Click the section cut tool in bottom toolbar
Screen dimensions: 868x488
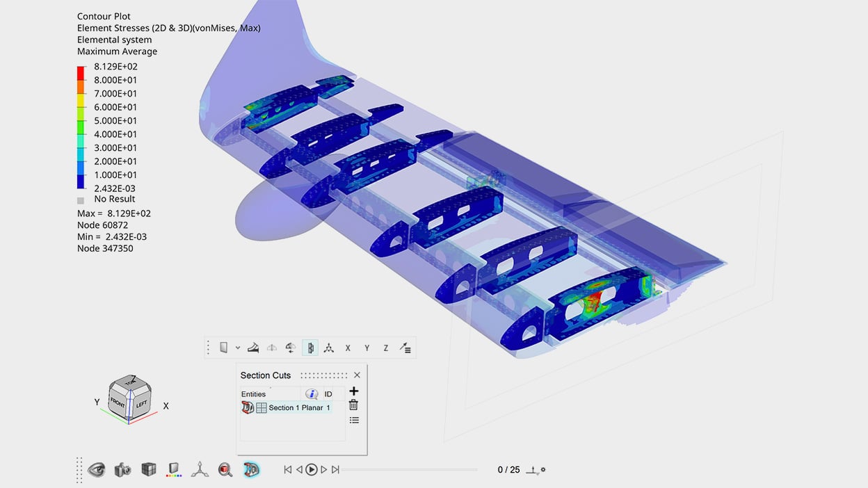pyautogui.click(x=251, y=470)
